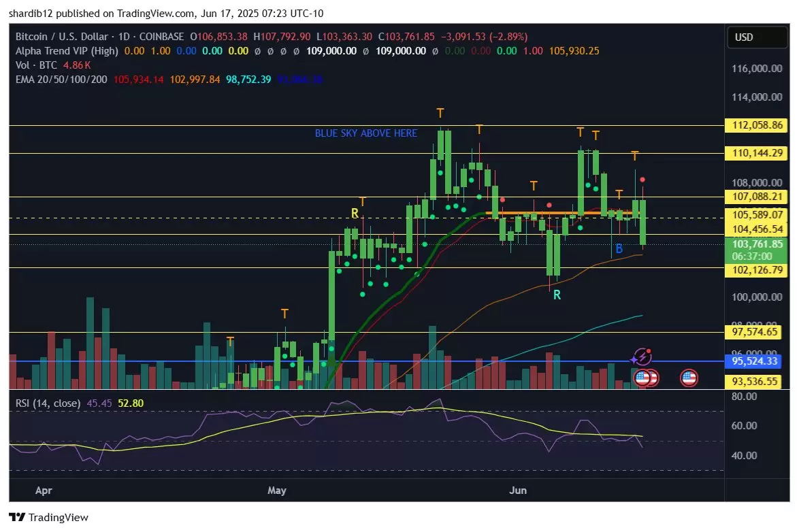Click the 104,456.54 price level label
The width and height of the screenshot is (799, 532).
click(x=757, y=229)
